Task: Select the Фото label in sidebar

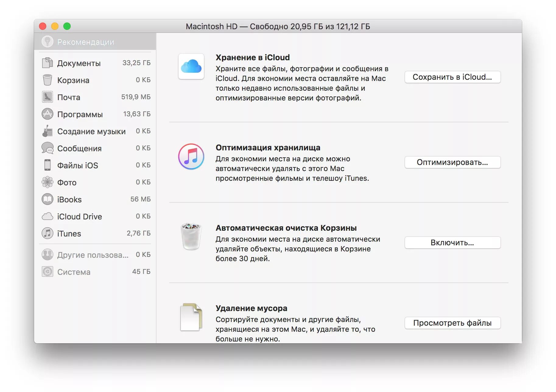Action: coord(67,183)
